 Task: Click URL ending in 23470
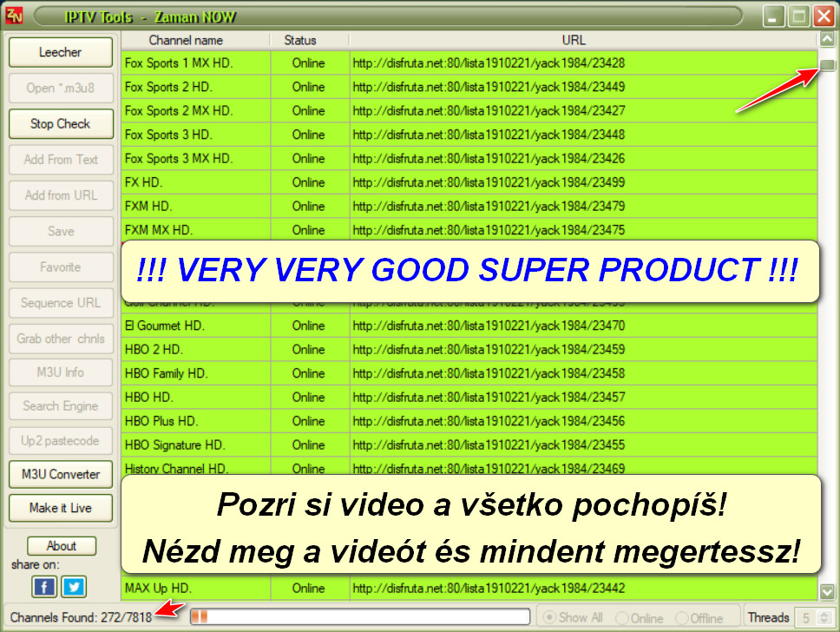(x=489, y=326)
